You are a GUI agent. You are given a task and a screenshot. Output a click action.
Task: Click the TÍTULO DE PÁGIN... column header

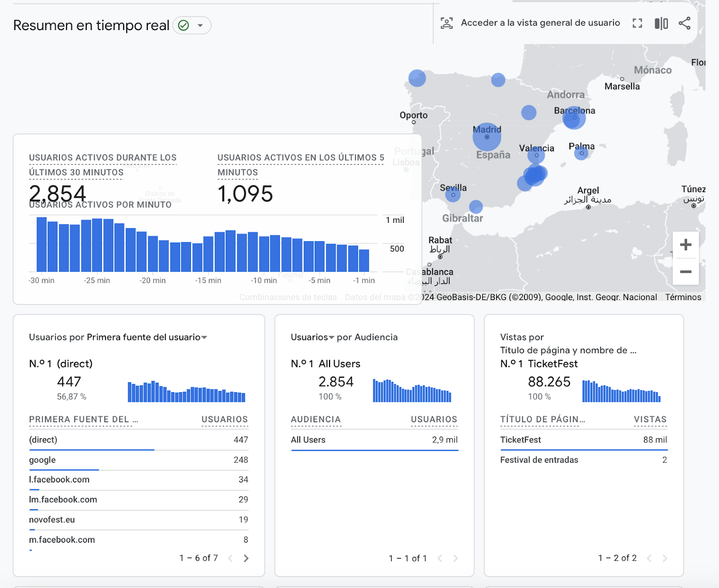[x=543, y=420]
